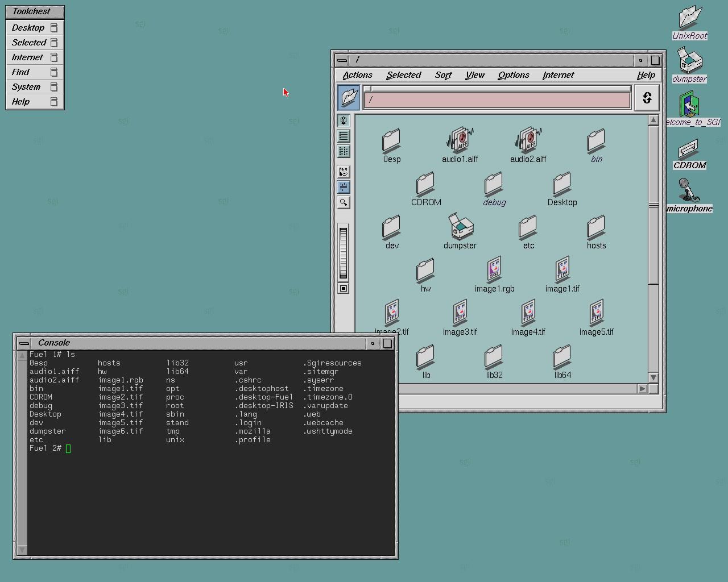The width and height of the screenshot is (728, 582).
Task: Select the etc folder icon
Action: coord(528,232)
